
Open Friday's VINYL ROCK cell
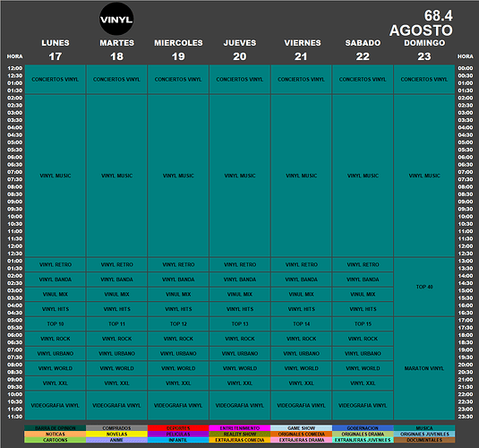301,339
